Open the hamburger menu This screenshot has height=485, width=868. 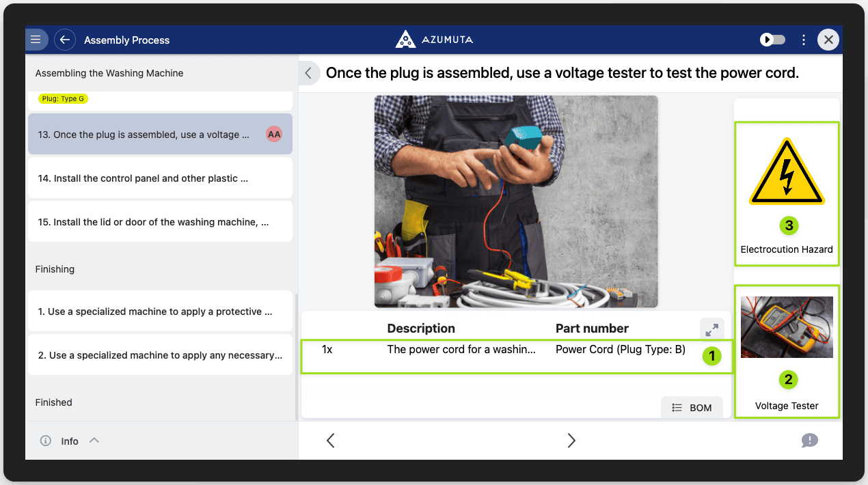[36, 40]
